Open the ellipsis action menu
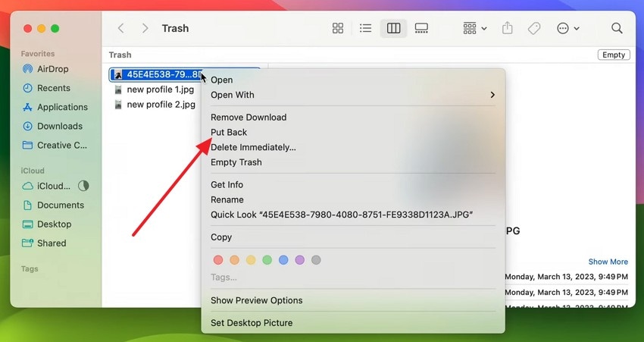 click(568, 28)
